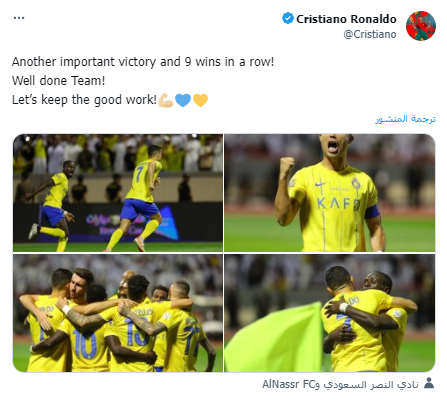
Task: Open photo of number 7 running
Action: (x=118, y=193)
